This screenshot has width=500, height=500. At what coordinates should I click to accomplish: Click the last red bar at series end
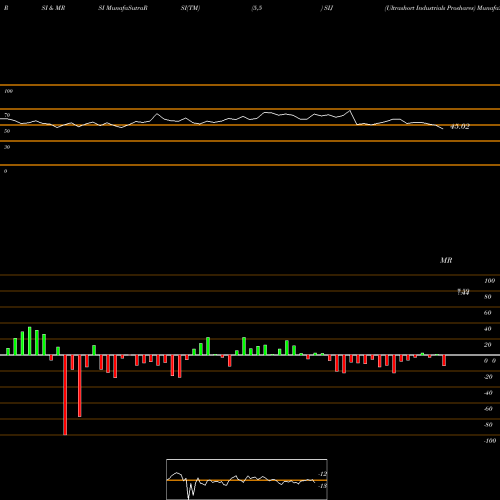pyautogui.click(x=444, y=361)
